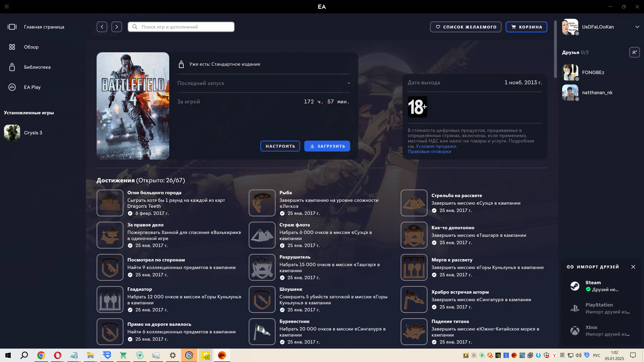Click add friend icon

pyautogui.click(x=634, y=52)
